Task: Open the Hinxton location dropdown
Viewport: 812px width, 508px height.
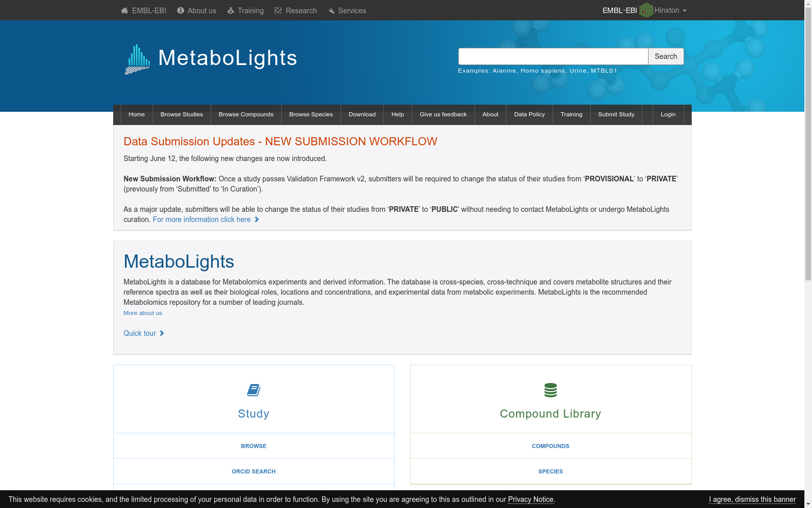Action: click(670, 10)
